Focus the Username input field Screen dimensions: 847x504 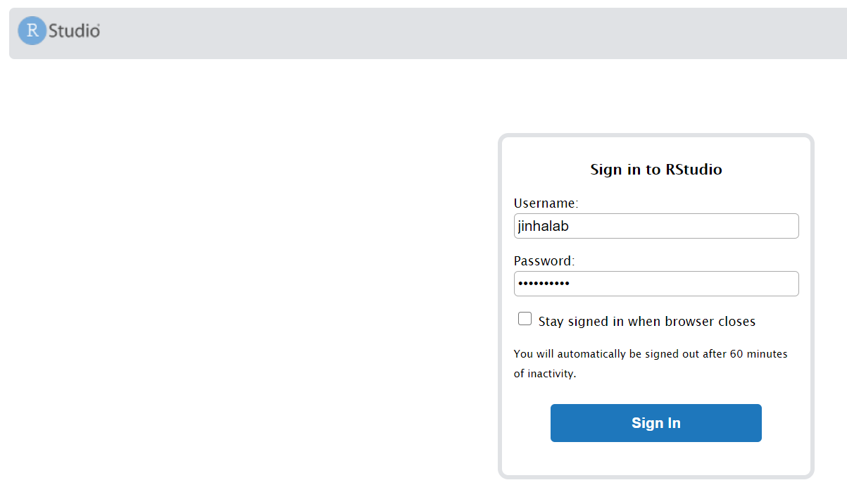tap(655, 226)
